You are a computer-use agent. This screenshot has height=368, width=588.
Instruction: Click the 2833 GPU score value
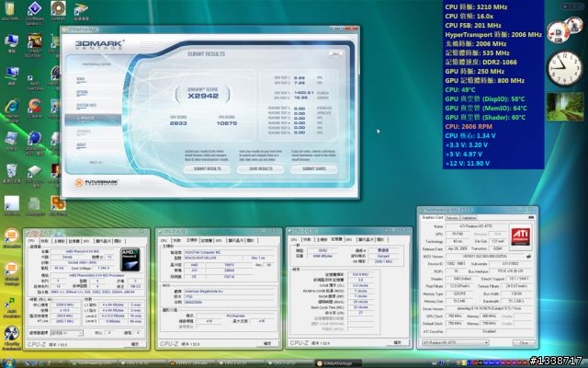point(178,123)
